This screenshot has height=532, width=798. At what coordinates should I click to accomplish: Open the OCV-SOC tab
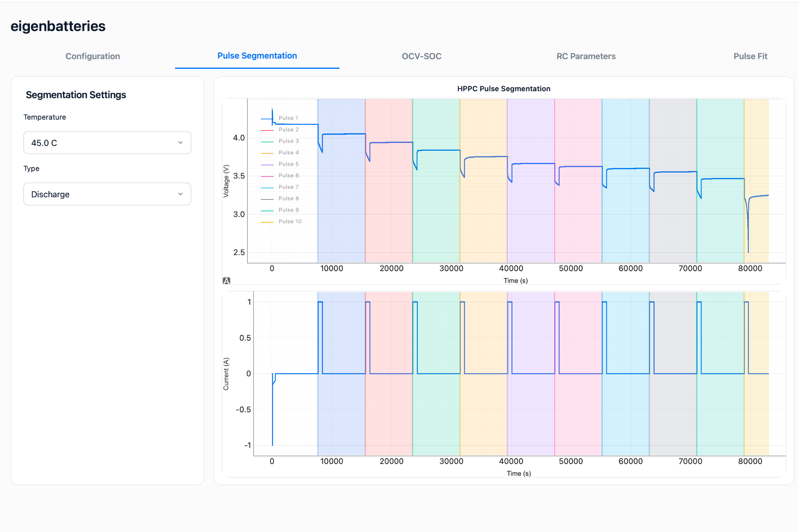(x=422, y=56)
